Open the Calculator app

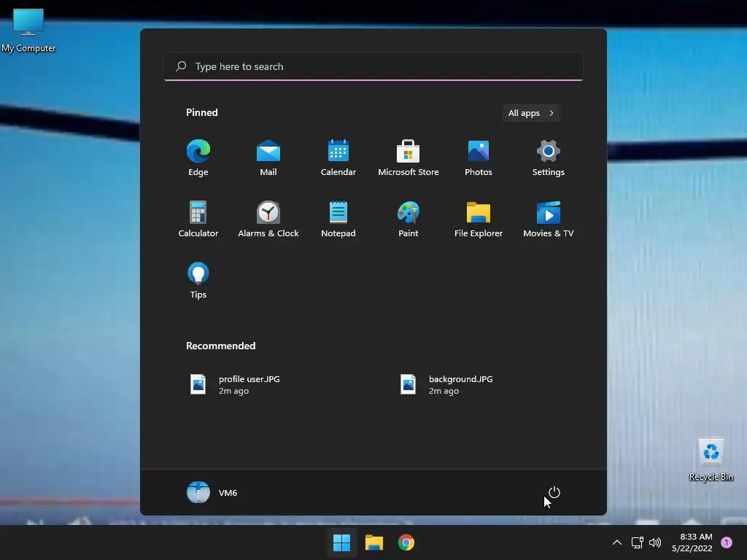[198, 219]
